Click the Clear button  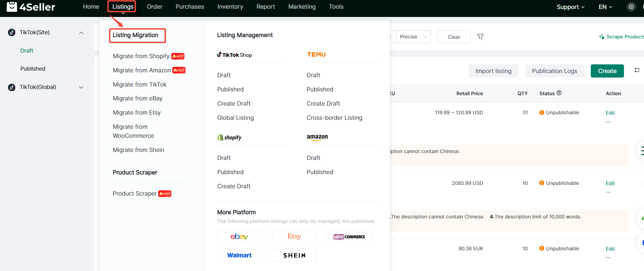pos(454,37)
